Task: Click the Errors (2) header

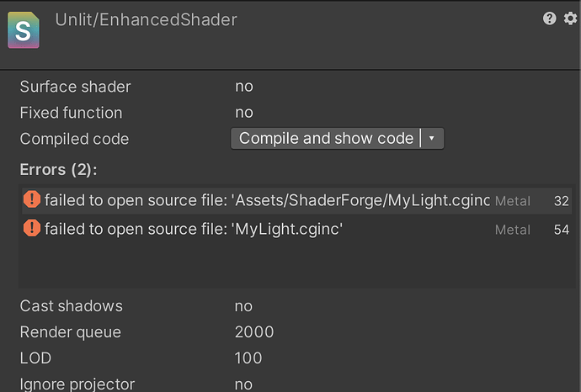Action: coord(58,170)
